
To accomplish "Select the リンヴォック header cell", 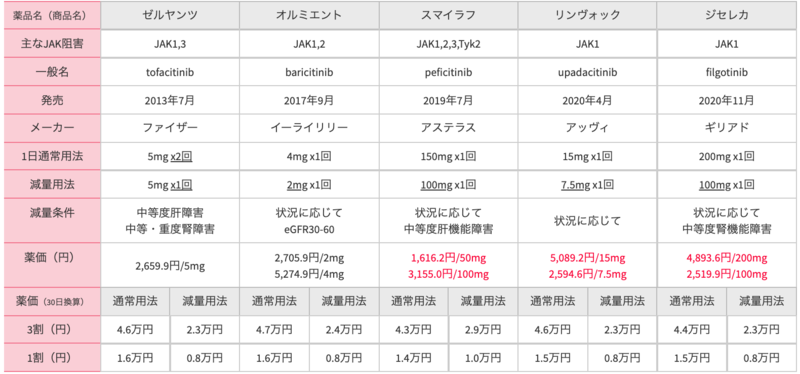I will tap(587, 15).
